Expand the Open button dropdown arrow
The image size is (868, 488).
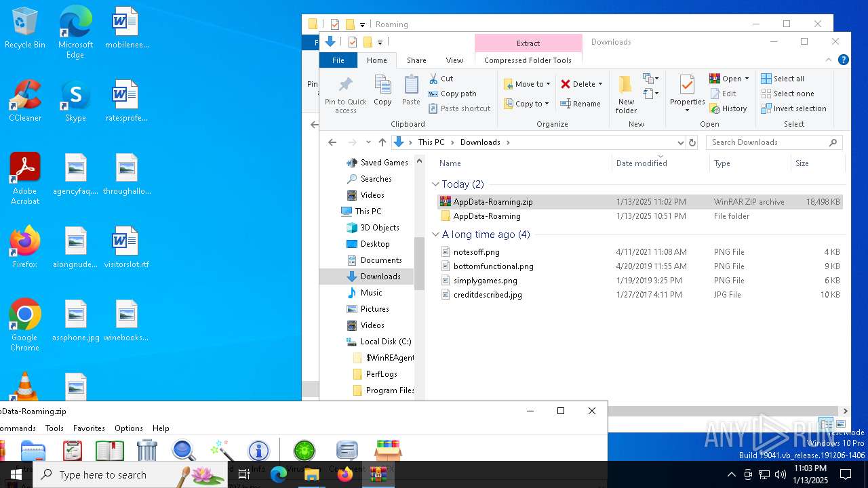tap(747, 79)
